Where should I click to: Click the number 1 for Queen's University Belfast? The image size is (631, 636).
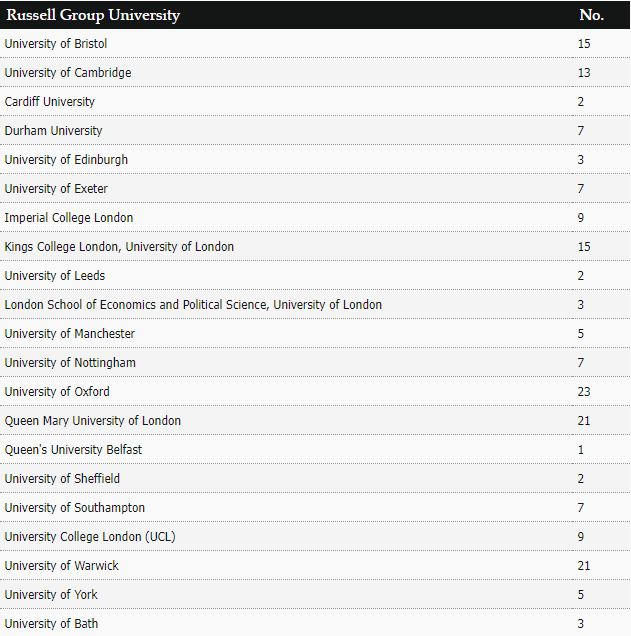(581, 450)
